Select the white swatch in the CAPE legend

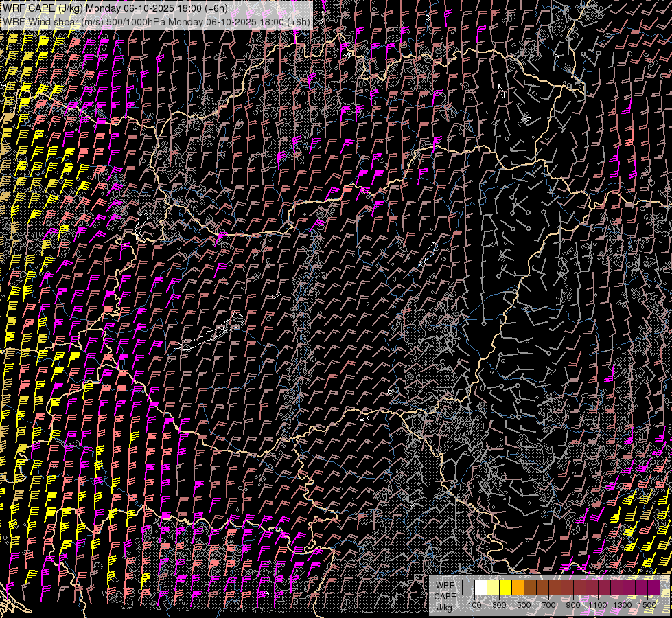coord(480,588)
